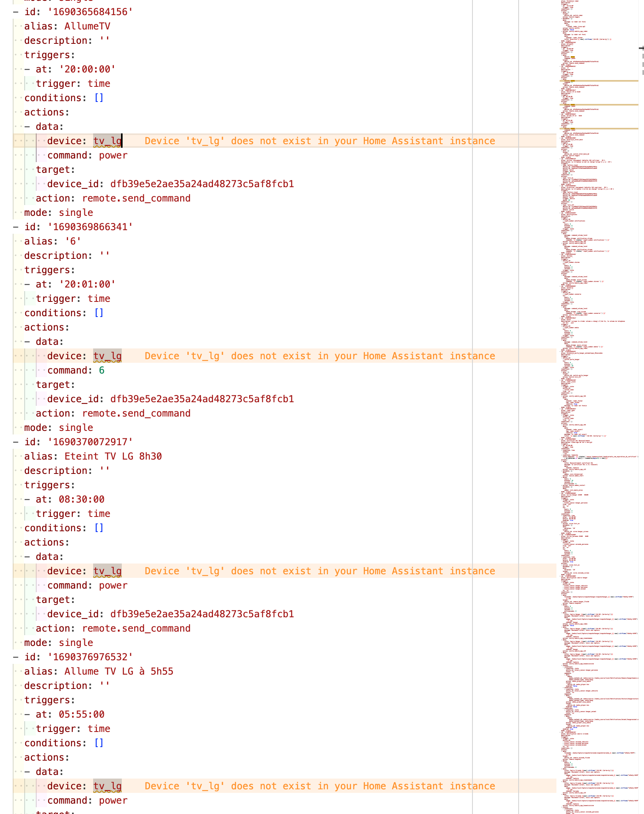
Task: Click tv_lg in the alias '6' automation
Action: [107, 356]
